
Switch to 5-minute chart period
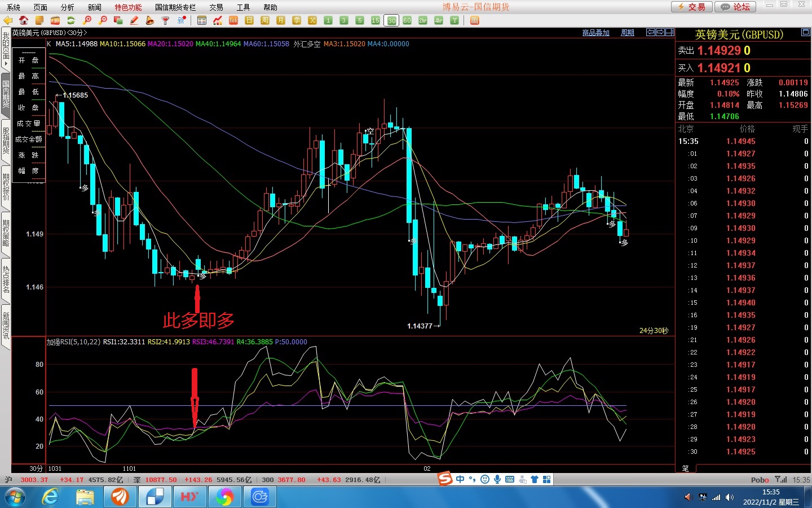(360, 20)
